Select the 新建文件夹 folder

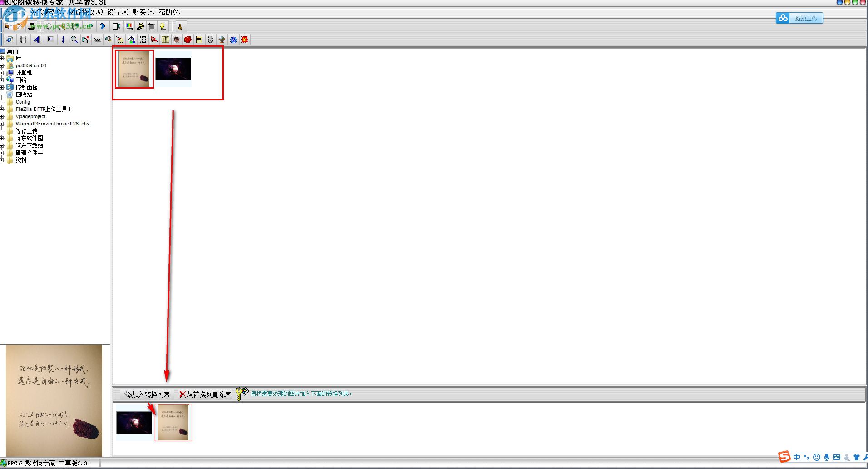click(29, 153)
